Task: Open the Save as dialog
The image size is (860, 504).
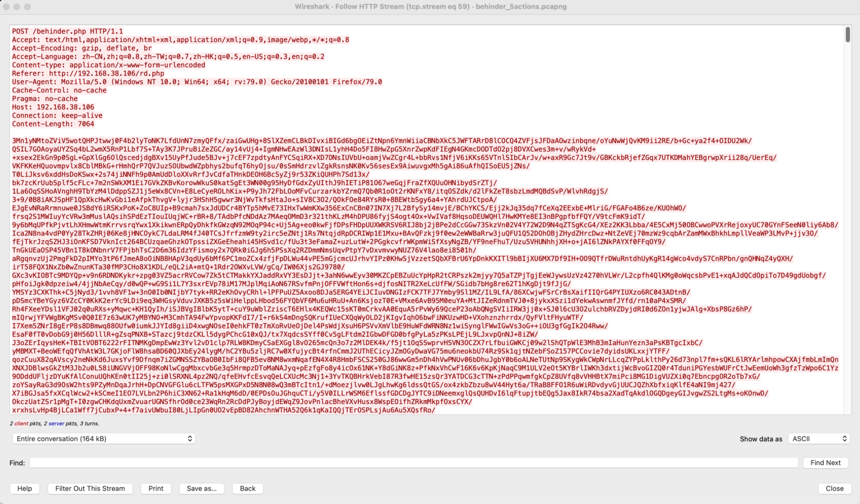Action: pos(202,488)
